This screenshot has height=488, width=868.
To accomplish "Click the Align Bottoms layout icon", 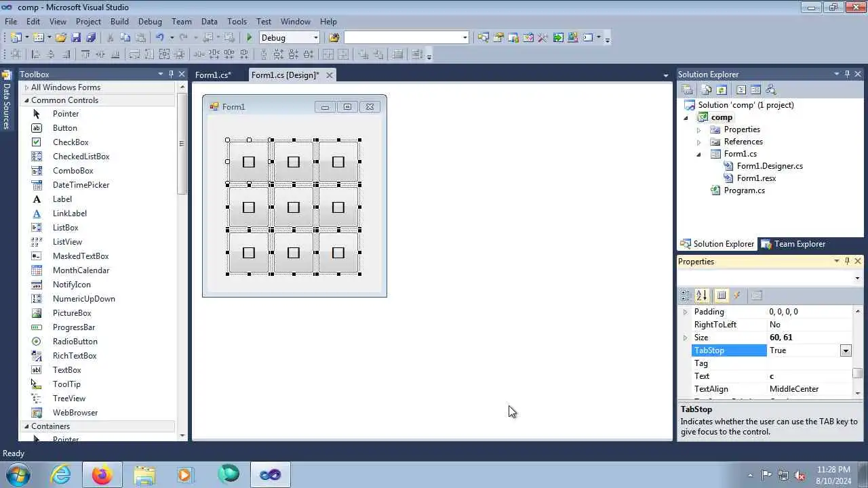I will click(115, 54).
